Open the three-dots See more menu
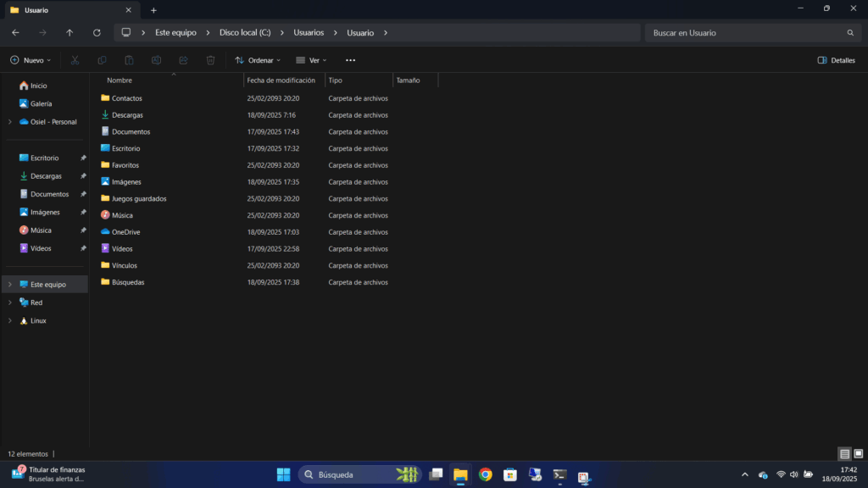This screenshot has width=868, height=488. click(350, 60)
